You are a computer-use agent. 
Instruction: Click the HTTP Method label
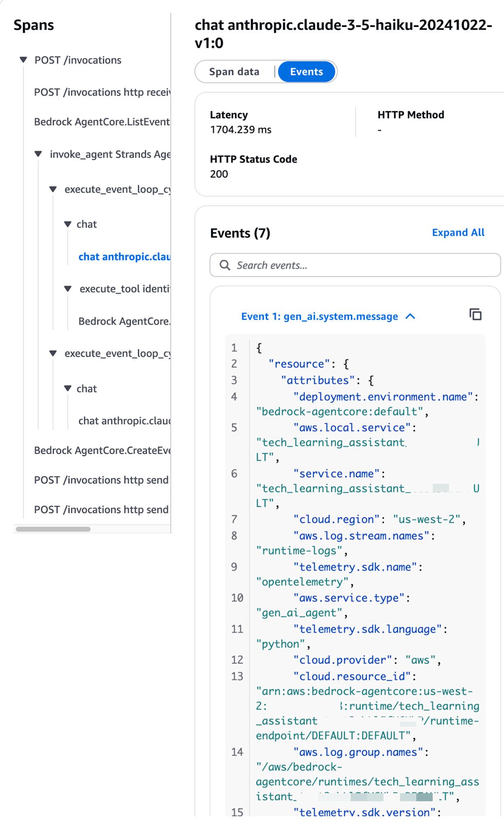[411, 115]
